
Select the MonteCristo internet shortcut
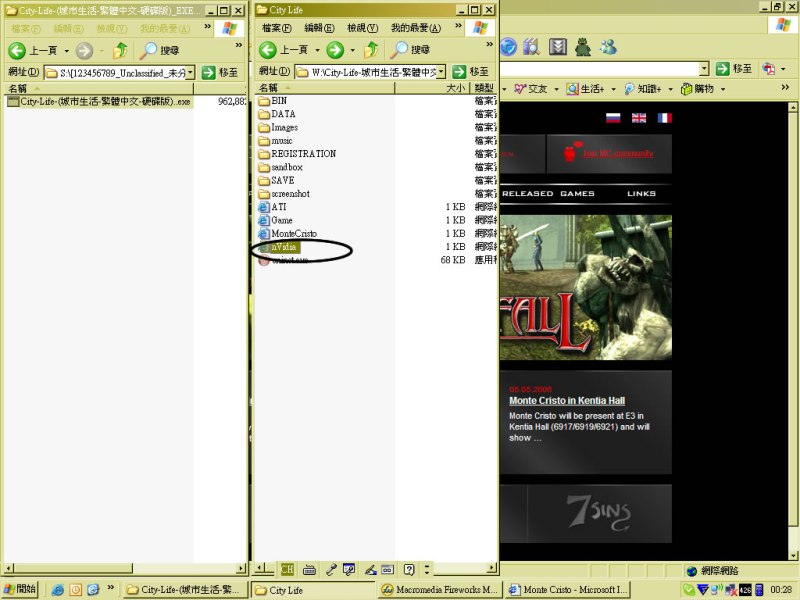coord(288,233)
